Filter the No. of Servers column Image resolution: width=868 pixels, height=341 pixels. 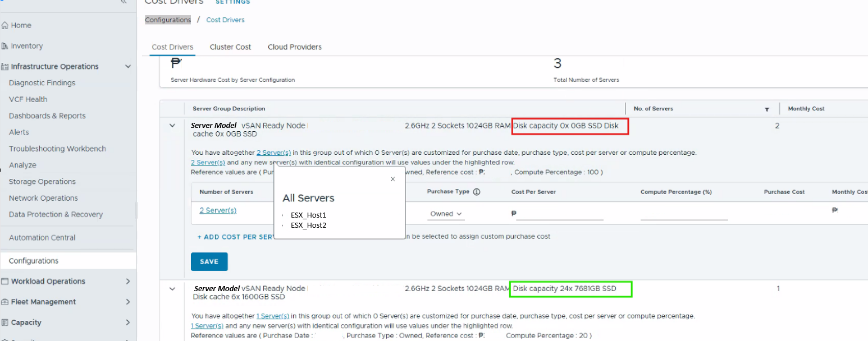click(x=767, y=109)
